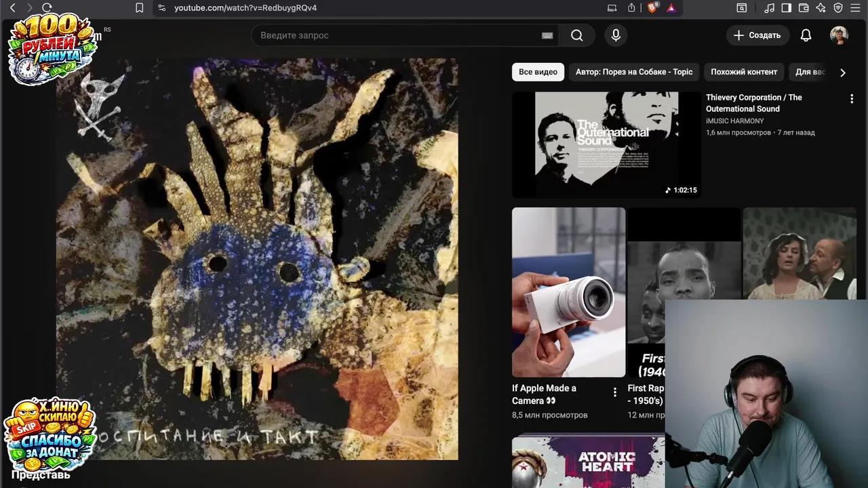
Task: Open Brave Rewards triangle icon
Action: [671, 8]
